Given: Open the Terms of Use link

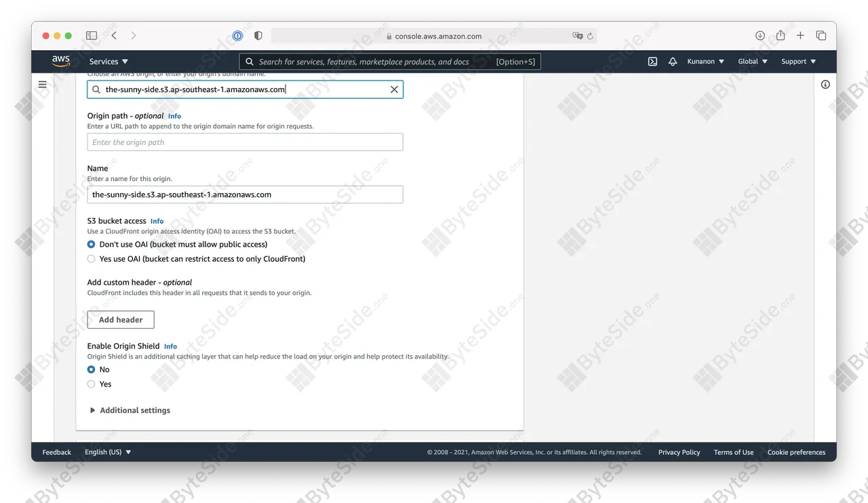Looking at the screenshot, I should [734, 452].
